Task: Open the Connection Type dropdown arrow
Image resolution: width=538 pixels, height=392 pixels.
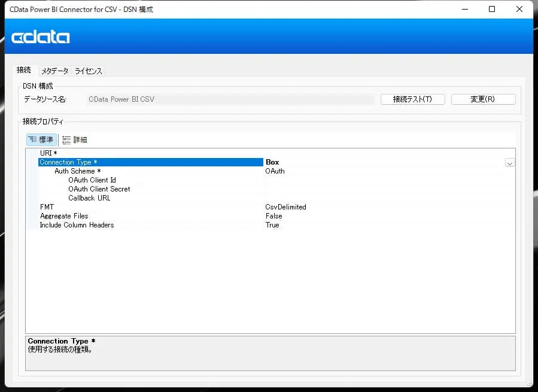Action: click(509, 163)
